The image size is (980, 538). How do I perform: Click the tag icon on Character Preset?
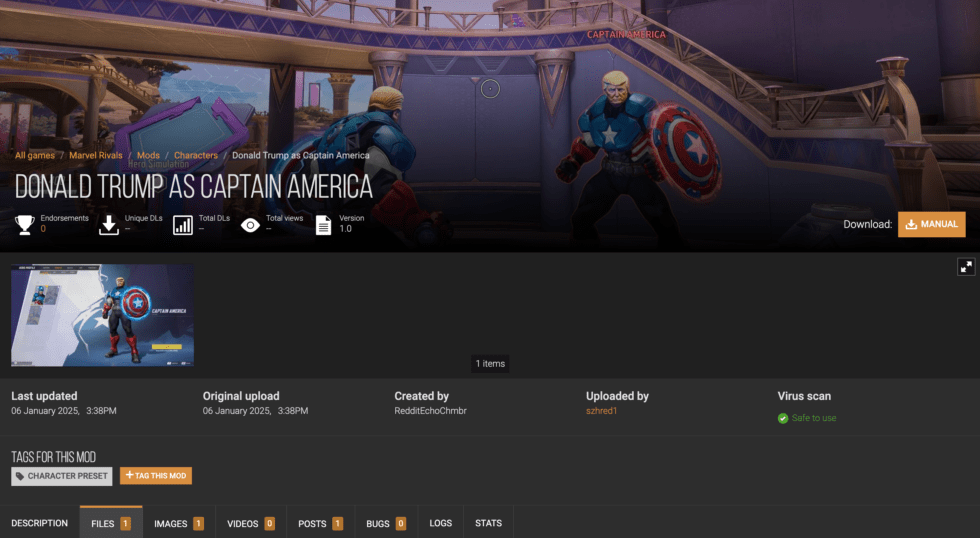point(20,476)
